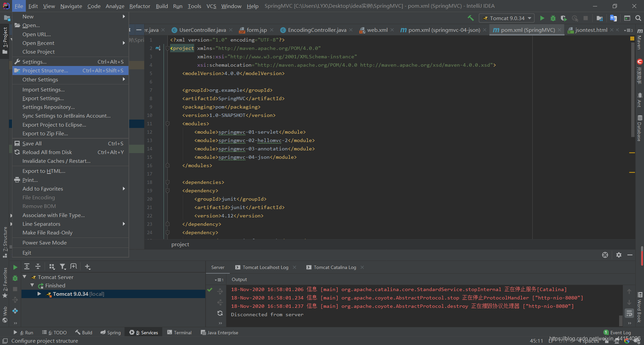Screen dimensions: 644x345
Task: Expand the Add to Favorites submenu
Action: (x=70, y=189)
